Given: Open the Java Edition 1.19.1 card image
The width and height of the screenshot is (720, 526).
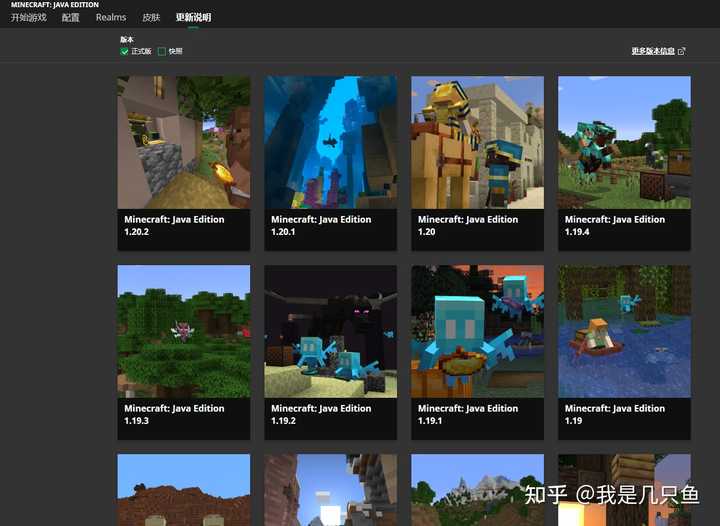Looking at the screenshot, I should [478, 331].
